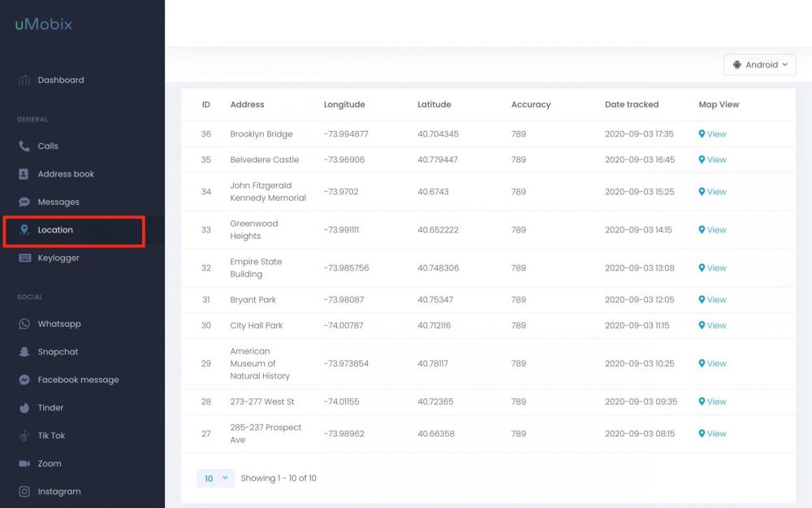Click map pin icon for City Hall Park row
The height and width of the screenshot is (508, 812).
click(702, 326)
